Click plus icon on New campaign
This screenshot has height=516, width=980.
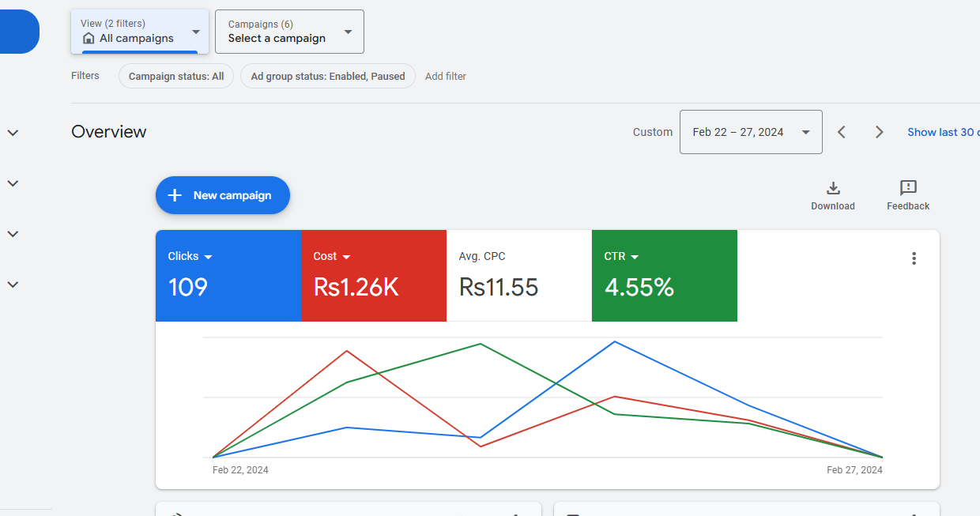click(x=175, y=195)
